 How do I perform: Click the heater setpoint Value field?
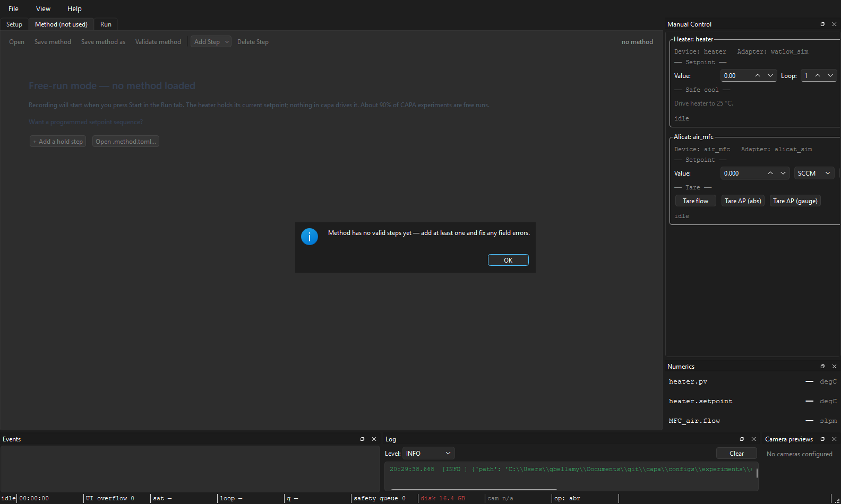pyautogui.click(x=736, y=76)
